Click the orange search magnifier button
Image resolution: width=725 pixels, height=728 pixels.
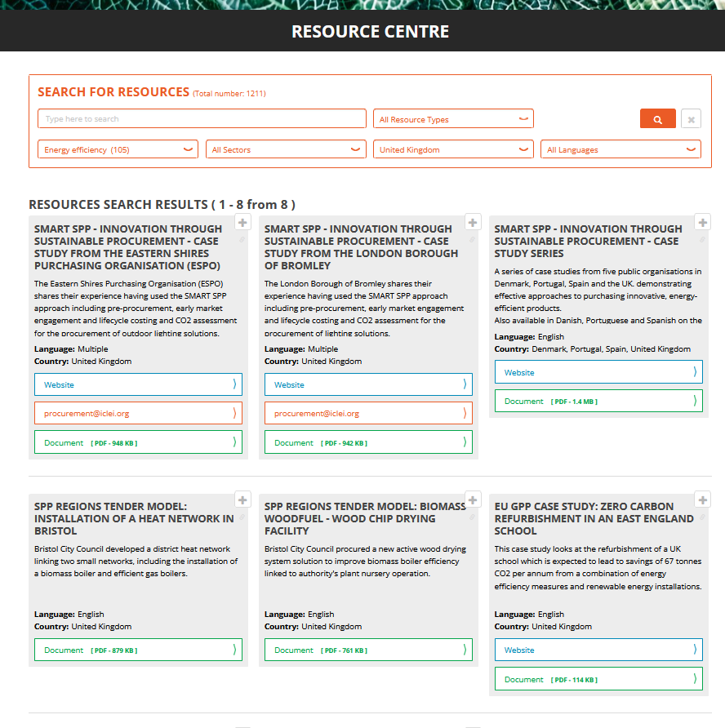click(658, 119)
